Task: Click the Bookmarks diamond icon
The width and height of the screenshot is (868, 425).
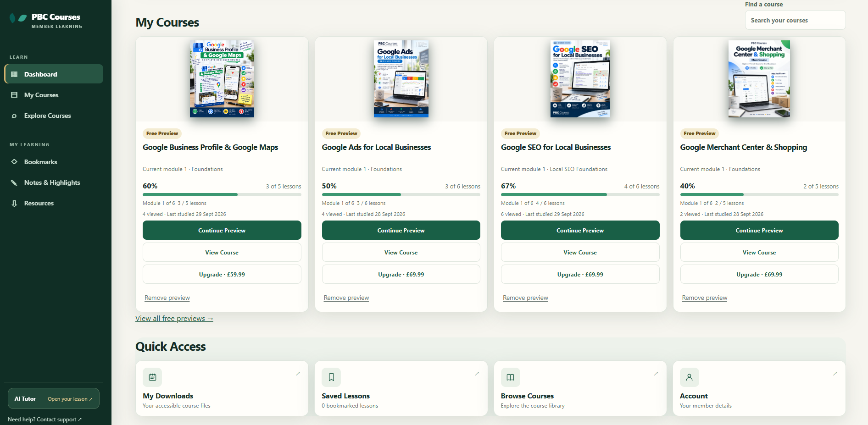Action: tap(14, 162)
